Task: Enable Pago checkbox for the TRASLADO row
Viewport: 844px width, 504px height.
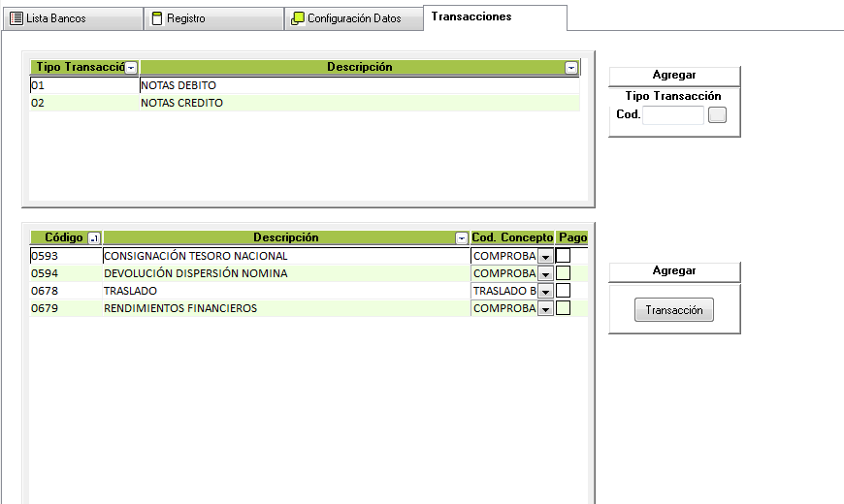Action: pos(563,291)
